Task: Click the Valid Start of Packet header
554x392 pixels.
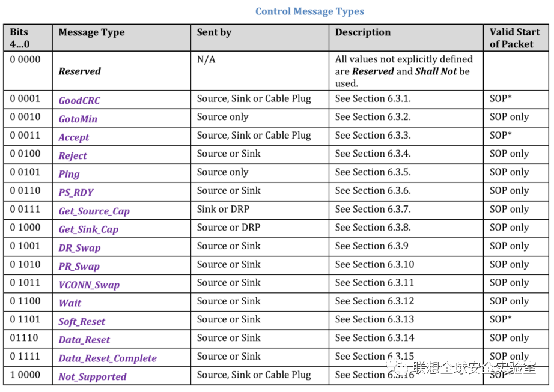Action: (x=511, y=38)
